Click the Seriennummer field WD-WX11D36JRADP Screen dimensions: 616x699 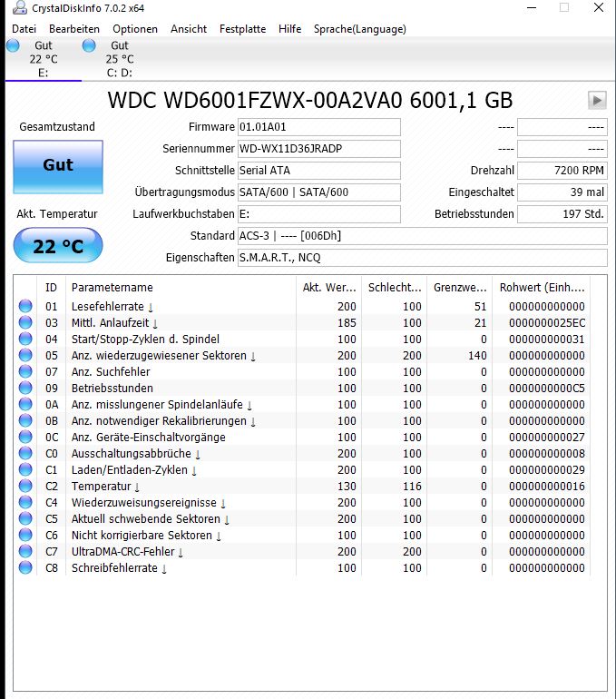(319, 149)
